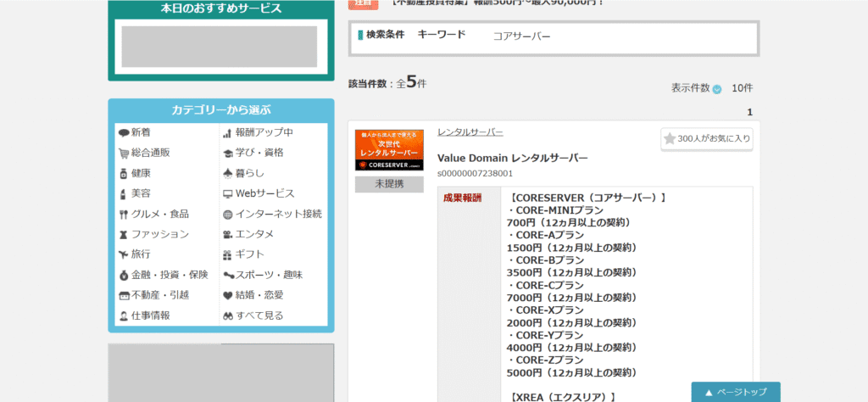The width and height of the screenshot is (868, 402).
Task: Click the dumbbell icon for スポーツ・趣味
Action: click(228, 275)
